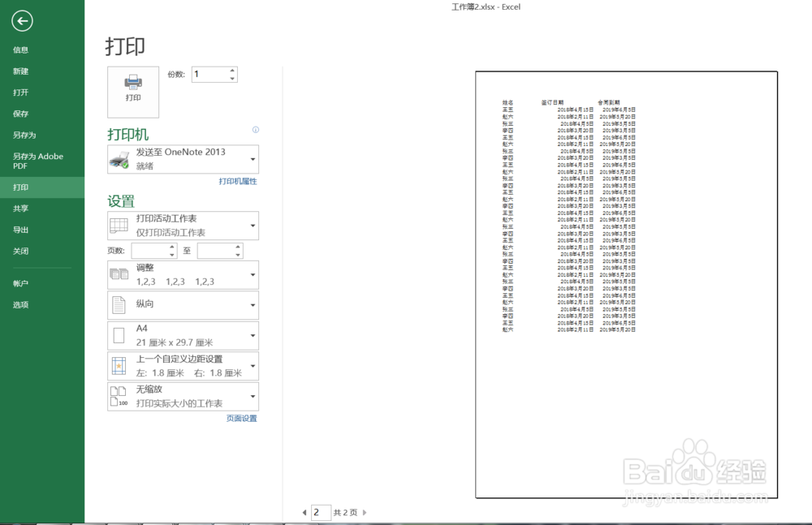The height and width of the screenshot is (525, 812).
Task: Click the current page number field
Action: 321,513
